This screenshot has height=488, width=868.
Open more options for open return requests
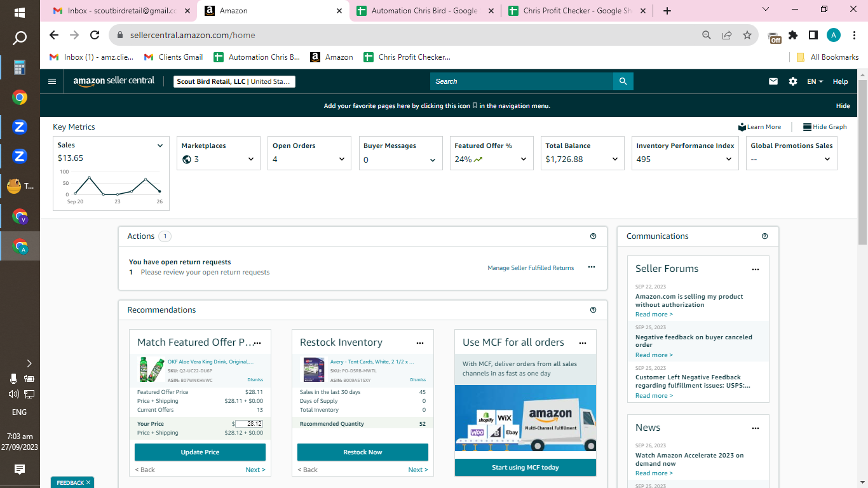(592, 268)
